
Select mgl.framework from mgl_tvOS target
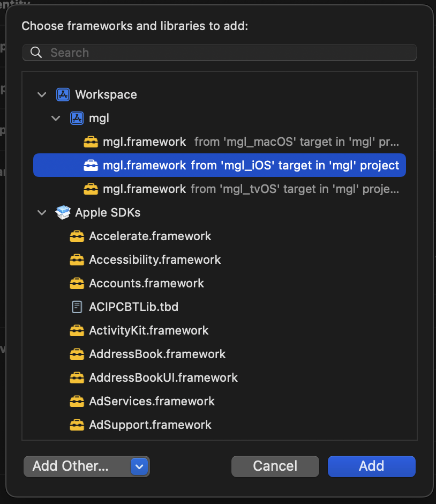click(x=220, y=189)
